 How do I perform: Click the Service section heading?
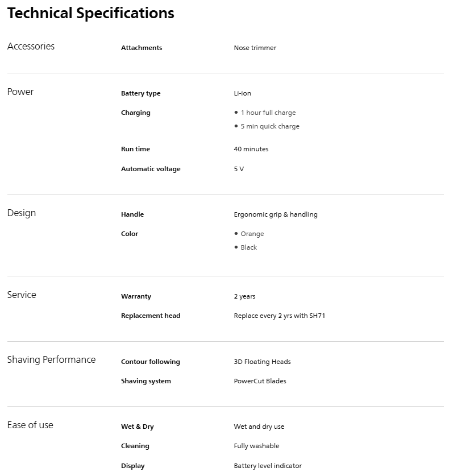tap(22, 295)
